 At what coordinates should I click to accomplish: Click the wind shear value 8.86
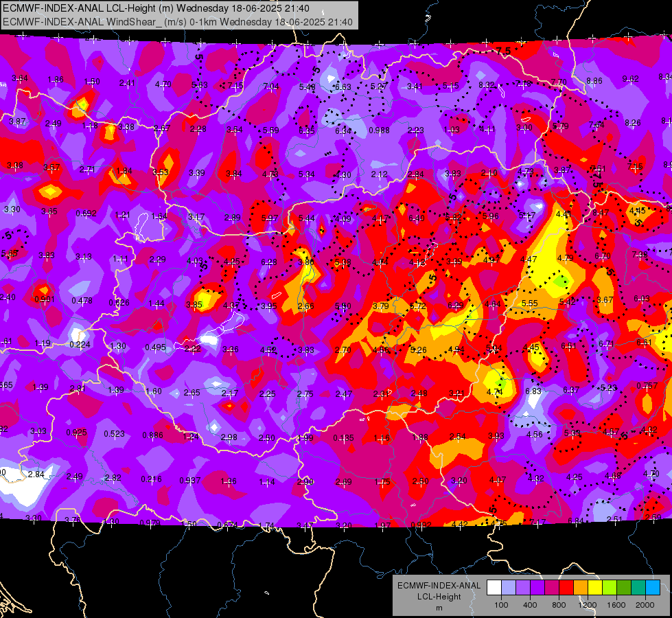(594, 80)
